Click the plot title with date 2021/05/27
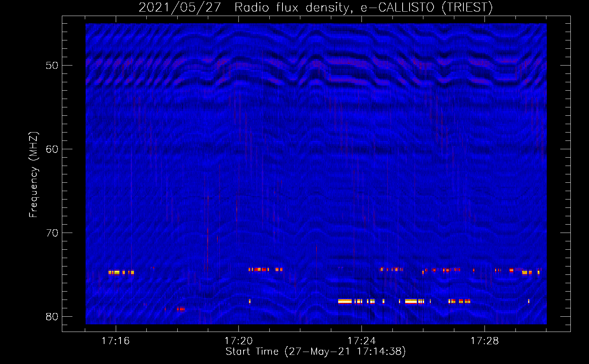This screenshot has height=364, width=589. (315, 7)
